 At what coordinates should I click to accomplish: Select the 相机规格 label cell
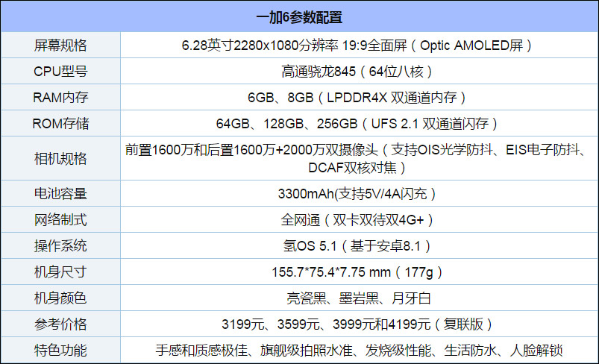coord(60,159)
